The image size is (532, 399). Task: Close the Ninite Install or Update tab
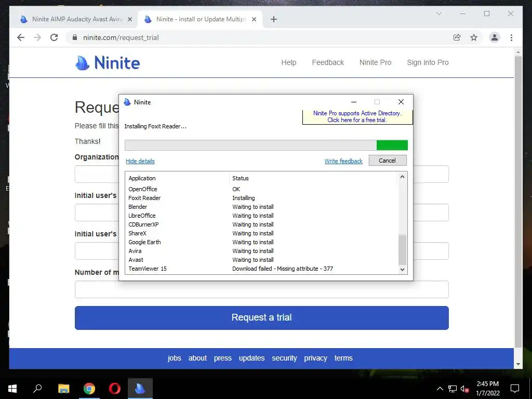coord(254,19)
